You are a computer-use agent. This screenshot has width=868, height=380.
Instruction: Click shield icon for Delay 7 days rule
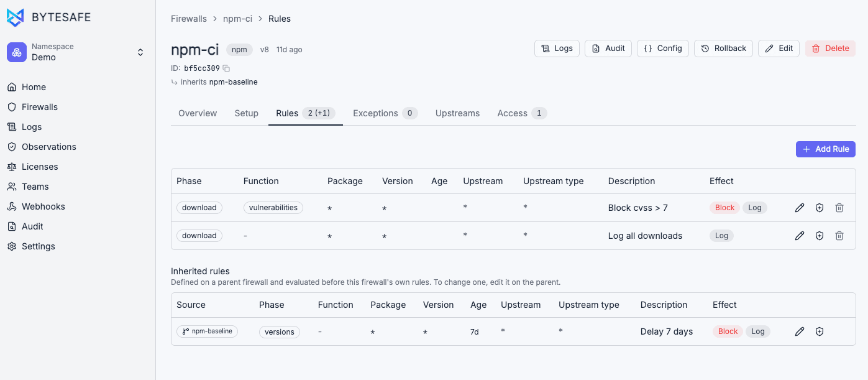[820, 331]
